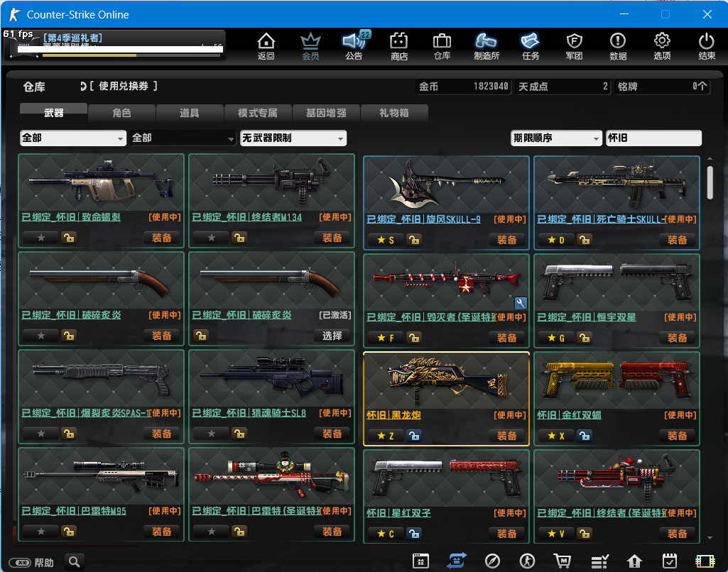Open the 公告 announcements megaphone
728x572 pixels.
click(354, 46)
